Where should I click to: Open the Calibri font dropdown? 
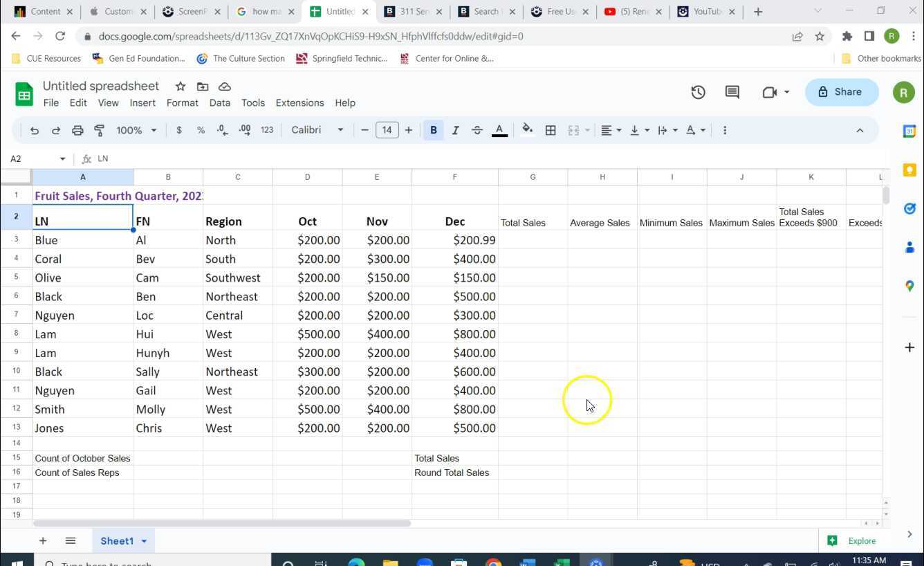point(317,130)
